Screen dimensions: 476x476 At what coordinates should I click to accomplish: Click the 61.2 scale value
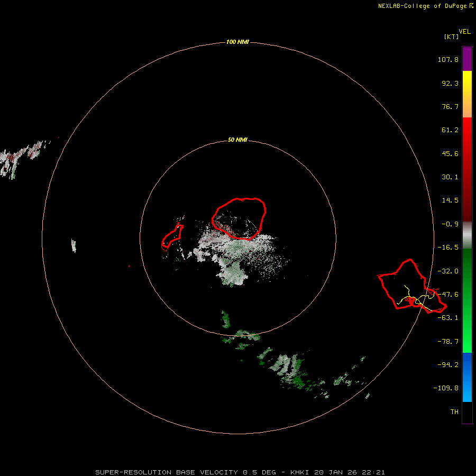click(x=450, y=130)
